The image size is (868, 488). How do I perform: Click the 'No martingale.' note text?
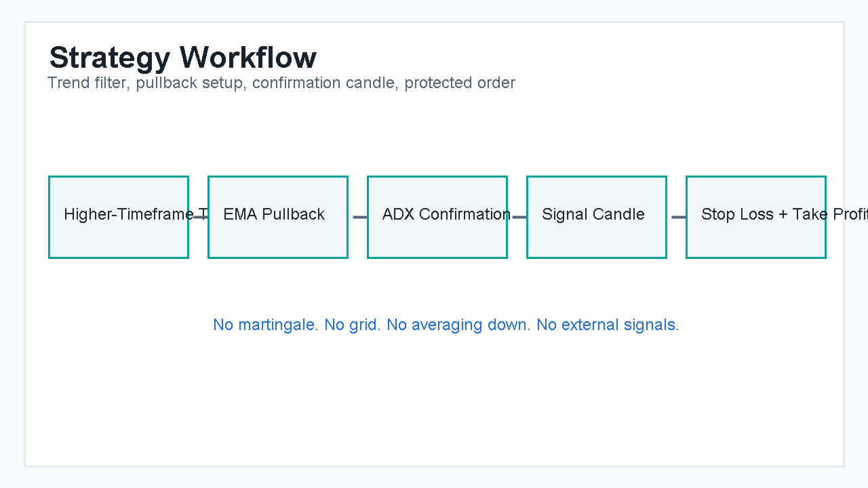[x=266, y=325]
